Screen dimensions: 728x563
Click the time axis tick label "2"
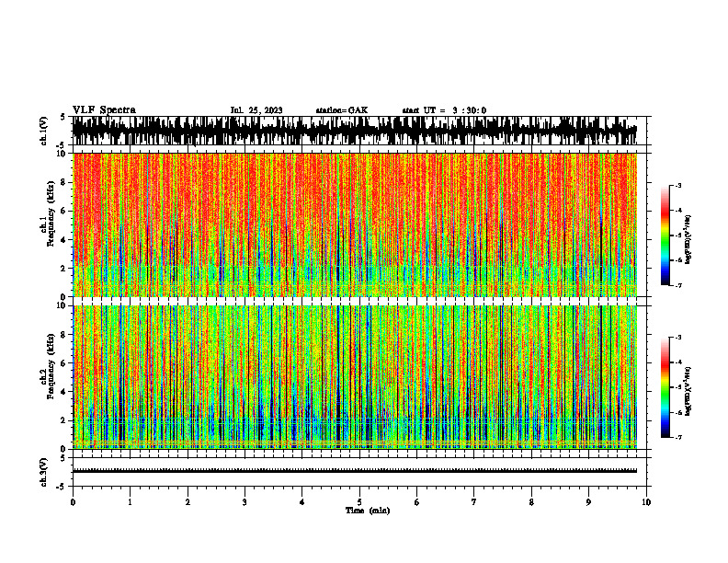(x=188, y=502)
